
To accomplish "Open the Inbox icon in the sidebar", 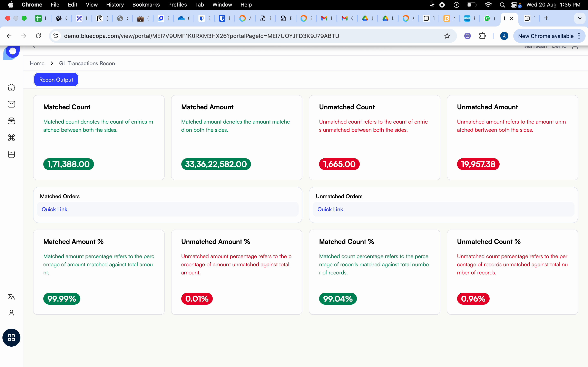I will click(x=11, y=104).
